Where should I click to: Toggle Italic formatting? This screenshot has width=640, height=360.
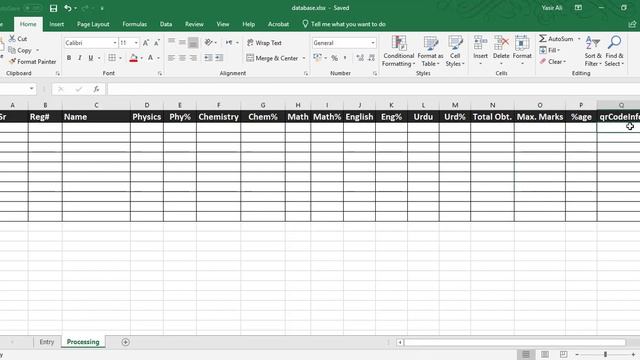pos(80,58)
